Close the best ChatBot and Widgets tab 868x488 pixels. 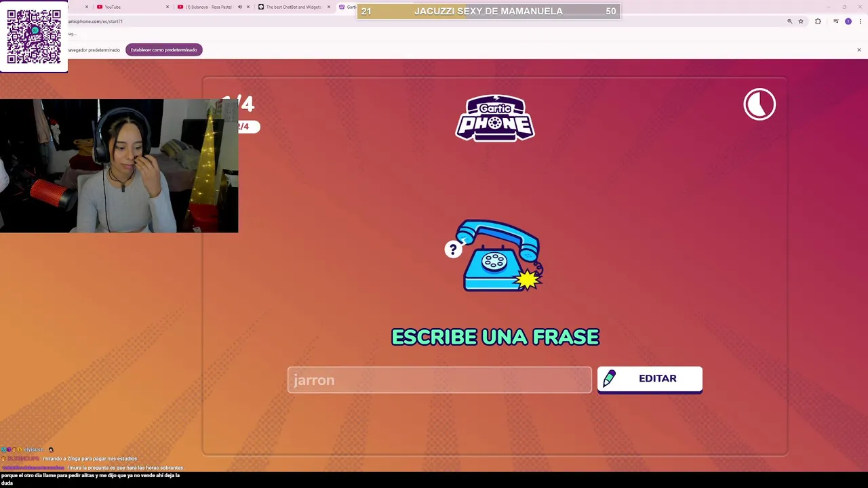(x=329, y=7)
